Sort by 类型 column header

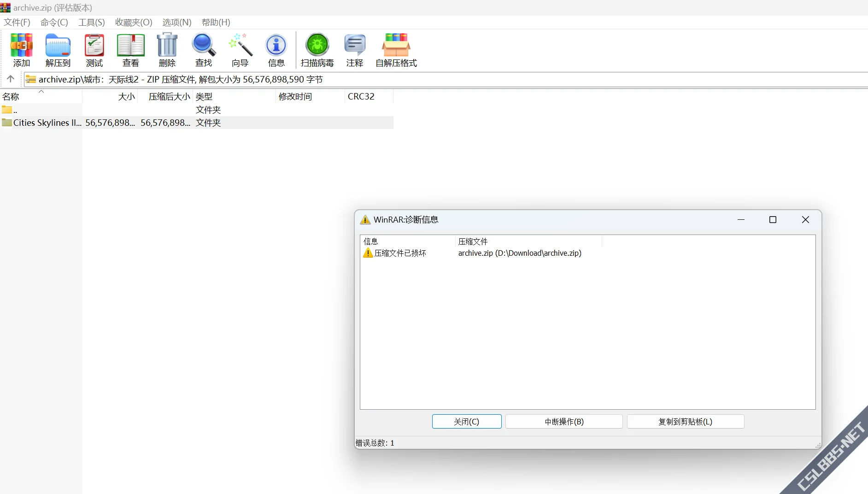point(235,96)
